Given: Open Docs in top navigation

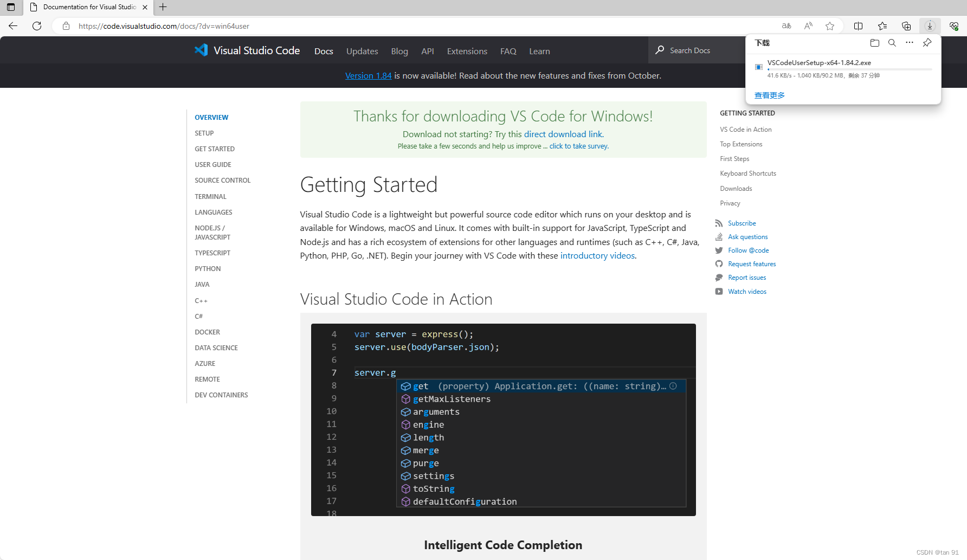Looking at the screenshot, I should coord(324,51).
